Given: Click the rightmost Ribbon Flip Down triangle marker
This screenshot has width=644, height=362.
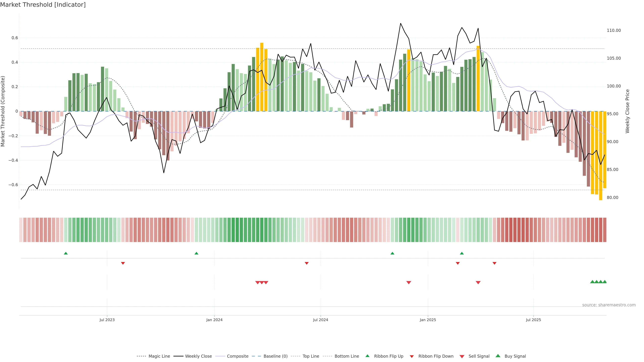Looking at the screenshot, I should click(494, 263).
